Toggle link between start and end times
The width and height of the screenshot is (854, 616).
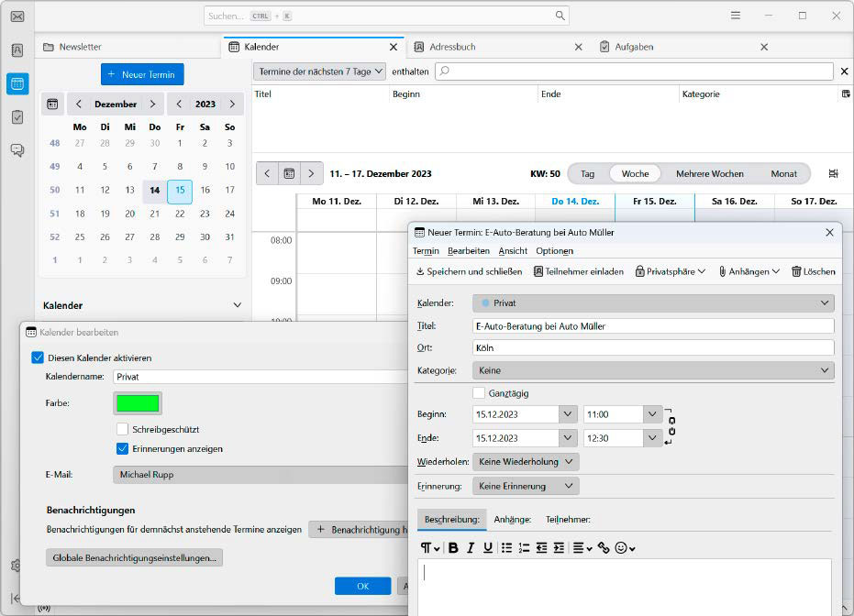tap(671, 426)
